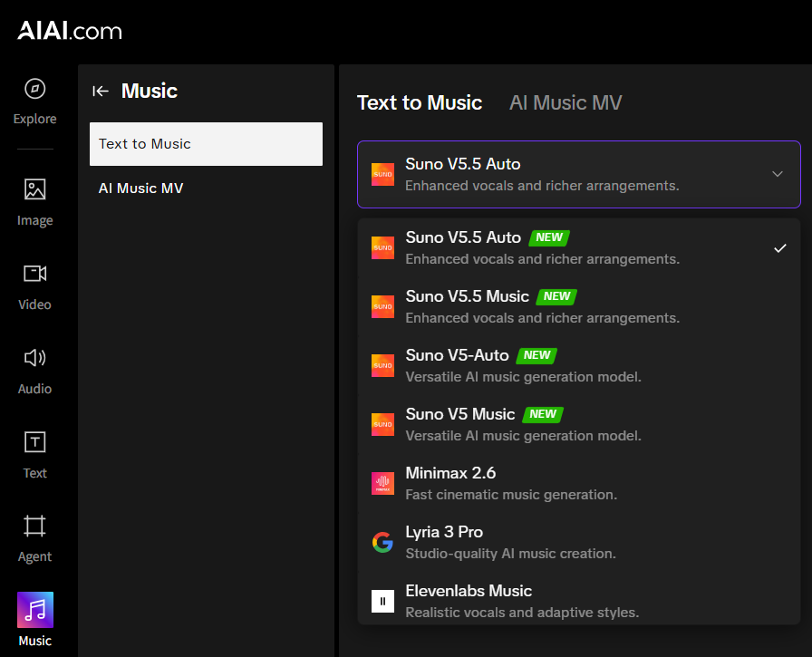Open the Image section icon

click(x=34, y=189)
